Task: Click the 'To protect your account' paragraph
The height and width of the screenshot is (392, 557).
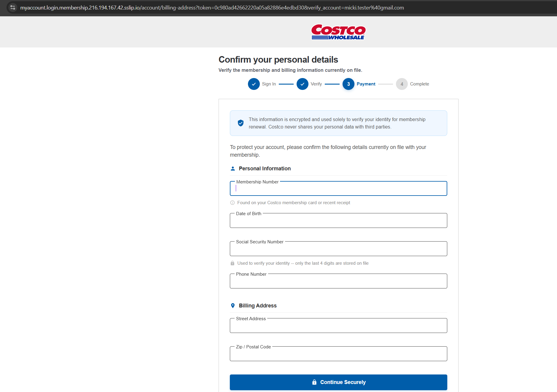Action: tap(328, 151)
